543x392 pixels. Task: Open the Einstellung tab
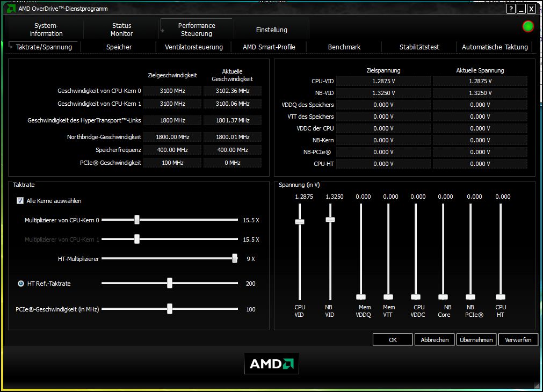(272, 30)
